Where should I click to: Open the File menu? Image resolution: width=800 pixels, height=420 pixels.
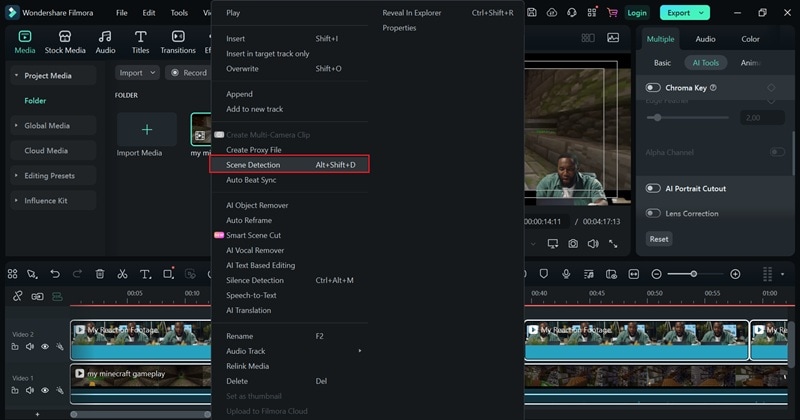coord(121,13)
